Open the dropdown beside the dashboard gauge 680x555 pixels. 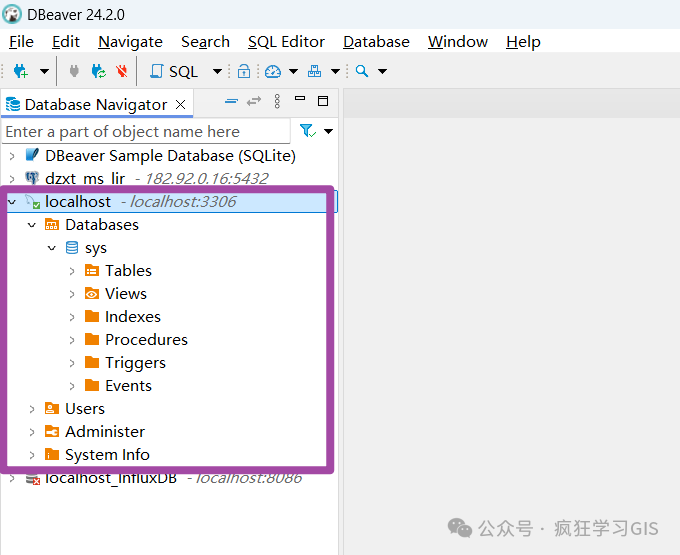(x=294, y=71)
